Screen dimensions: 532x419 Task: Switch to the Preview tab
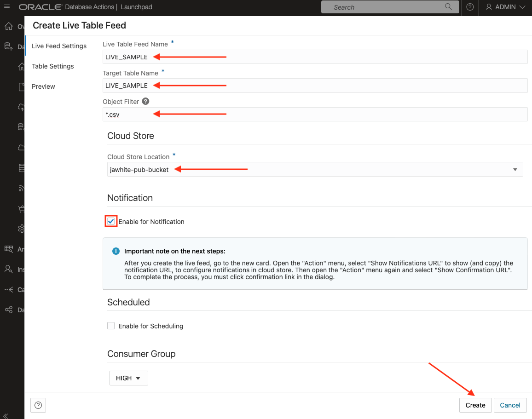[43, 86]
